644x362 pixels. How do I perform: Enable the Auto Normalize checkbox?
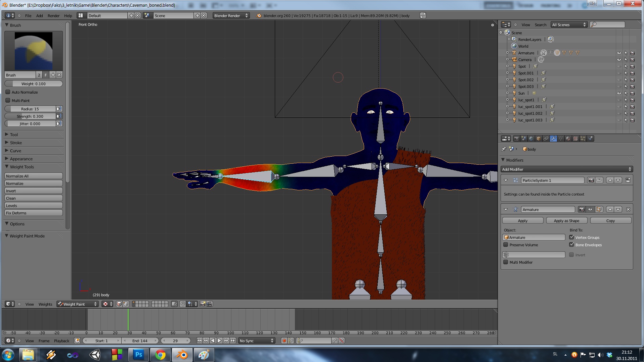pyautogui.click(x=8, y=92)
